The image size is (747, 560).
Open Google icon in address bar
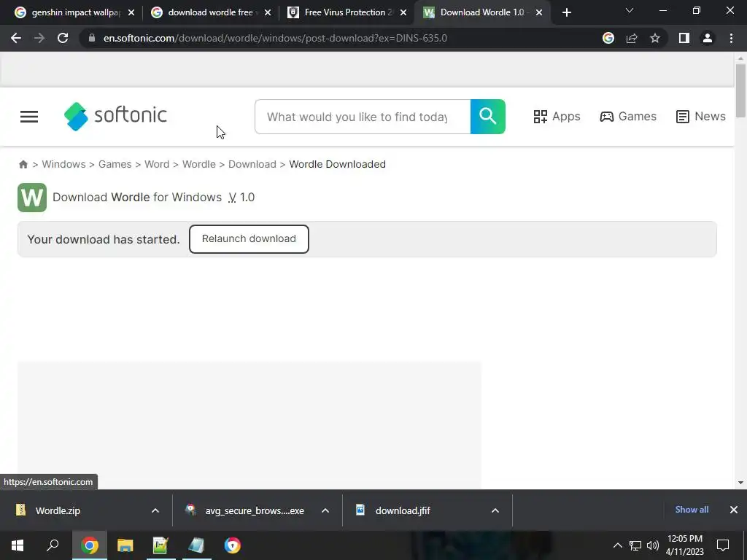[x=608, y=38]
